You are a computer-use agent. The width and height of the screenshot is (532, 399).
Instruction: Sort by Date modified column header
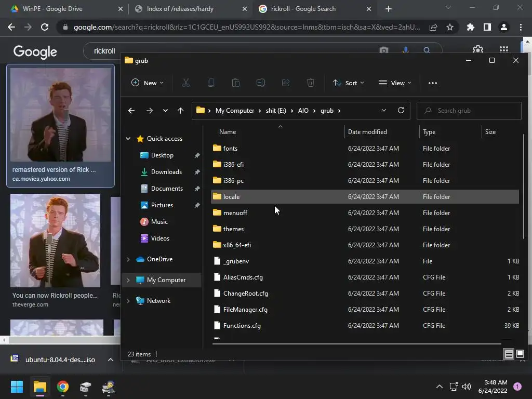367,132
